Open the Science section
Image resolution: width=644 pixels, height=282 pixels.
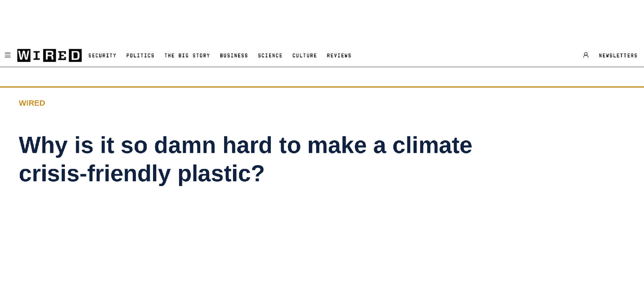click(270, 56)
